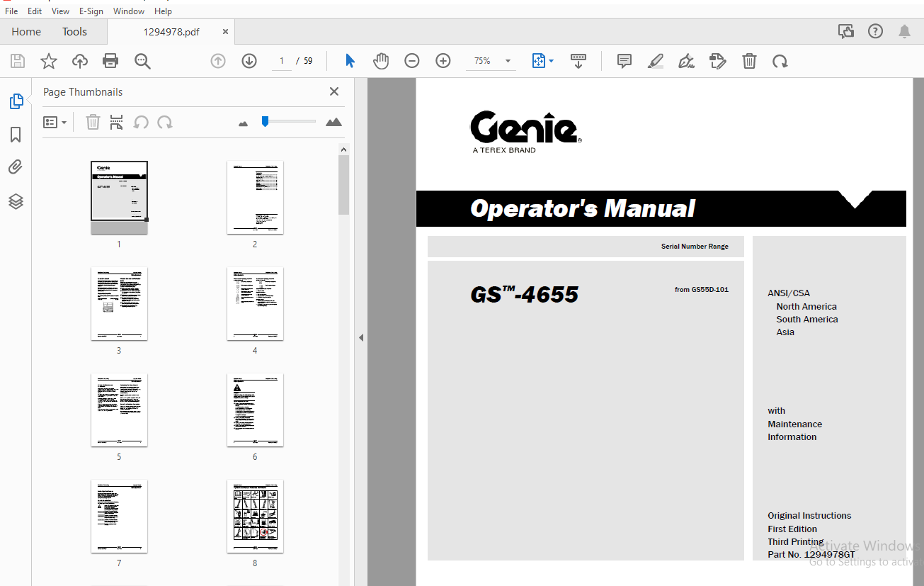The height and width of the screenshot is (586, 924).
Task: Open the View menu
Action: tap(60, 11)
